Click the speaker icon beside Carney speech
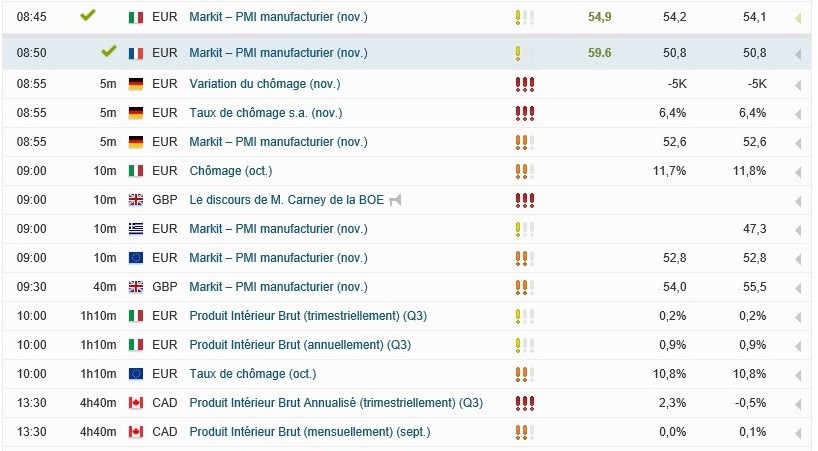The image size is (818, 451). [x=395, y=200]
